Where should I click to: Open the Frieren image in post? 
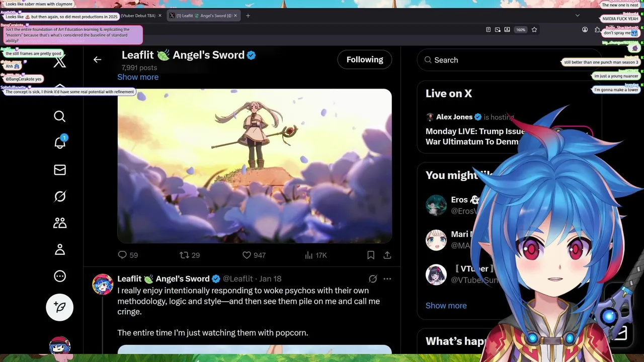[x=255, y=166]
